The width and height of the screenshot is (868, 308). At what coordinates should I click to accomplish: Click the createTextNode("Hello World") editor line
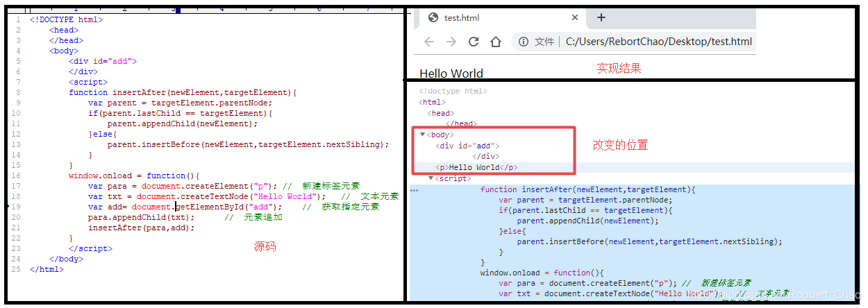tap(243, 196)
